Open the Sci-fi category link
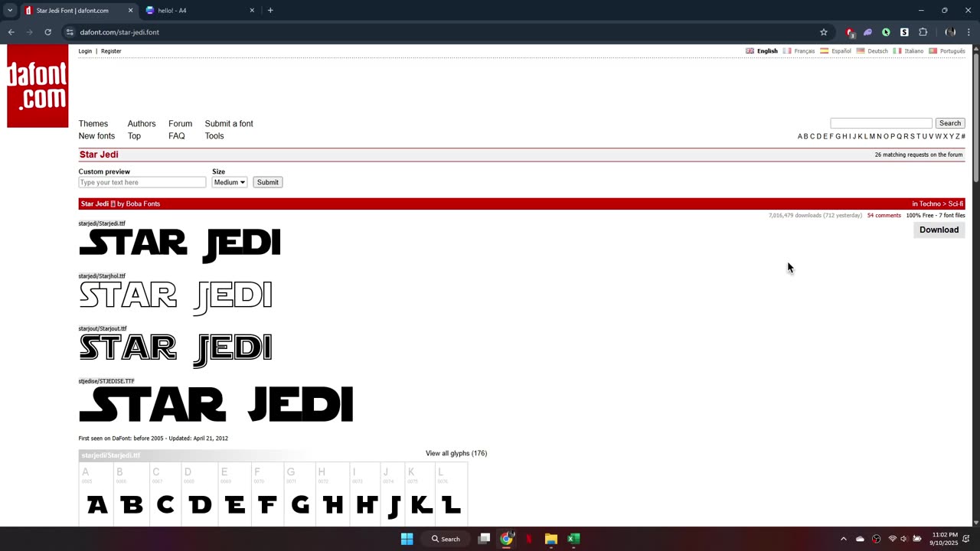Viewport: 980px width, 551px height. click(955, 204)
